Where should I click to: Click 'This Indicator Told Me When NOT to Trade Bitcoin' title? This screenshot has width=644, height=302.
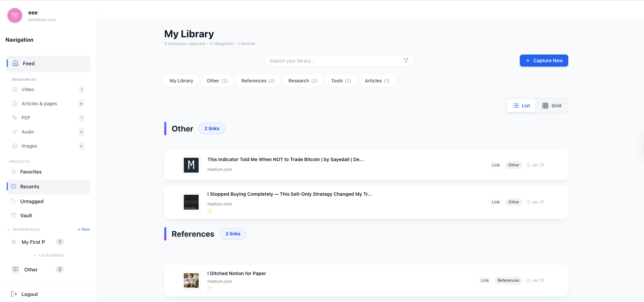click(x=285, y=159)
